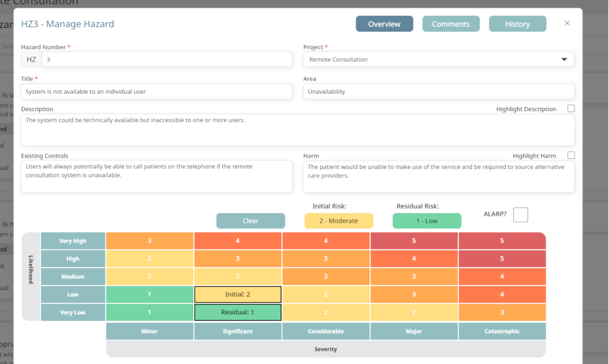
Task: Switch to the Comments tab
Action: [451, 24]
